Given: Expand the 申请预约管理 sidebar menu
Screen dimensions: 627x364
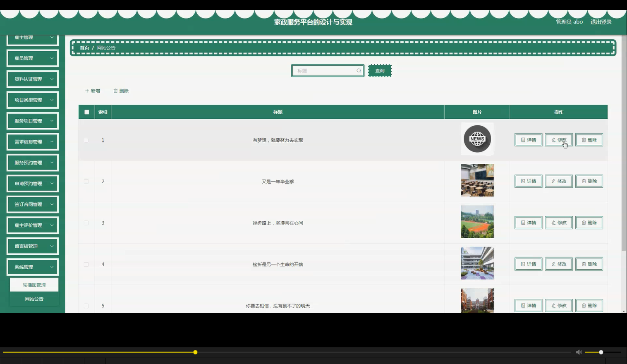Looking at the screenshot, I should [33, 184].
